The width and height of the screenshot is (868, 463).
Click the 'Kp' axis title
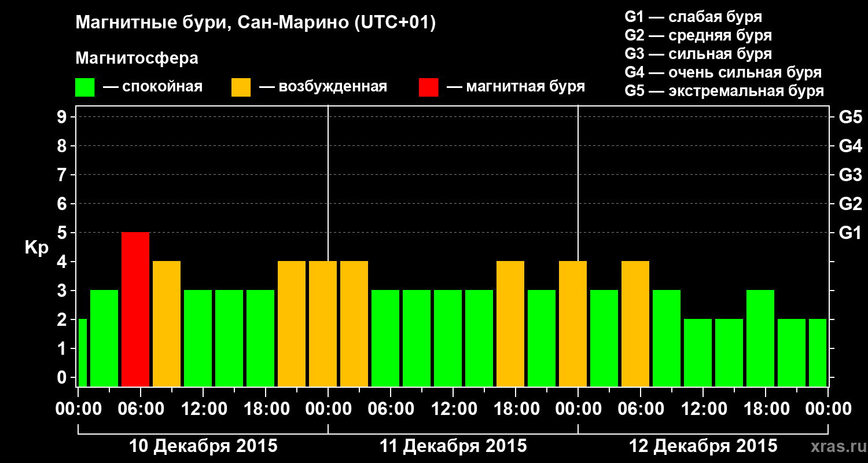coord(36,248)
